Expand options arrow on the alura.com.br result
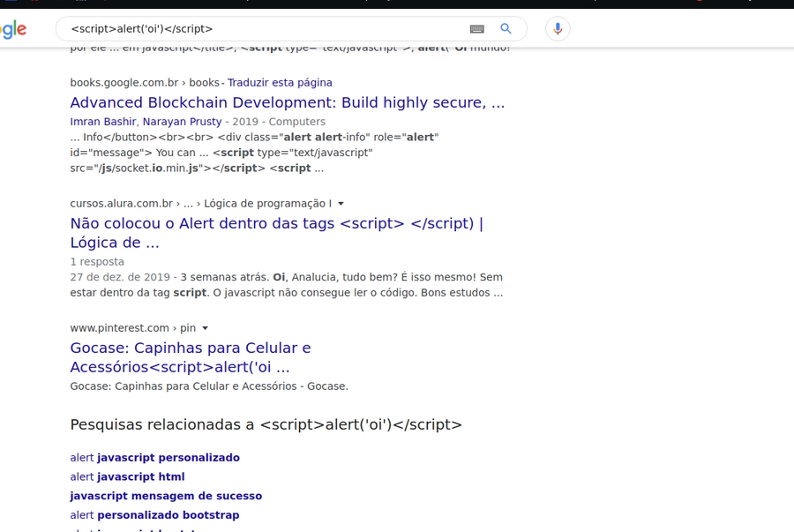794x532 pixels. coord(341,203)
